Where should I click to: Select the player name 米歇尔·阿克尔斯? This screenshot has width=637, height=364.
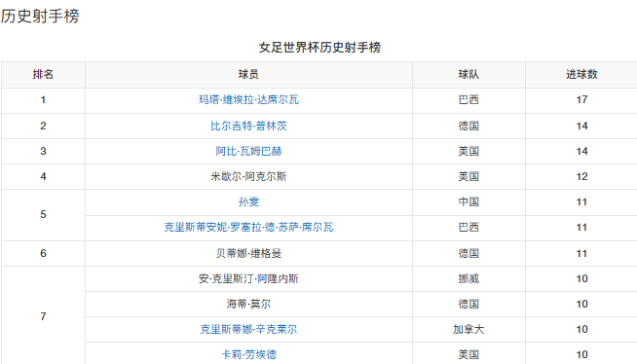pos(248,176)
